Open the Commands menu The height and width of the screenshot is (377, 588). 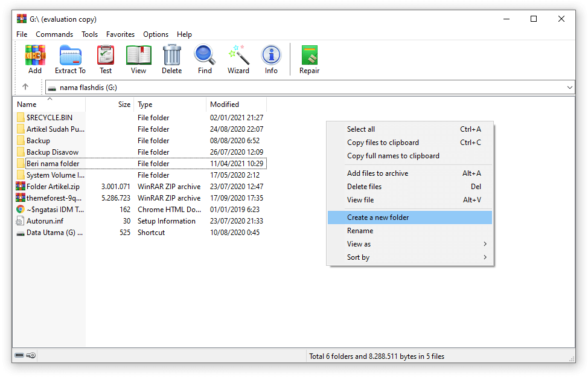pyautogui.click(x=54, y=34)
